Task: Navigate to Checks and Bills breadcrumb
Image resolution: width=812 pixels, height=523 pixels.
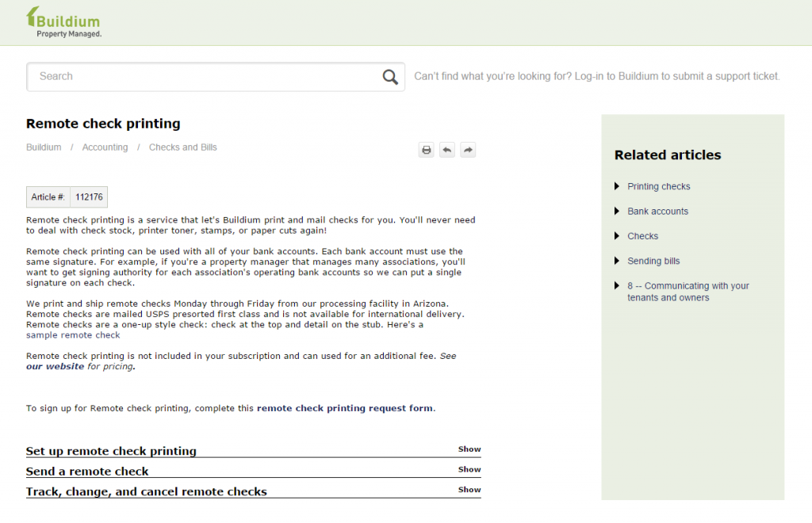Action: tap(182, 147)
